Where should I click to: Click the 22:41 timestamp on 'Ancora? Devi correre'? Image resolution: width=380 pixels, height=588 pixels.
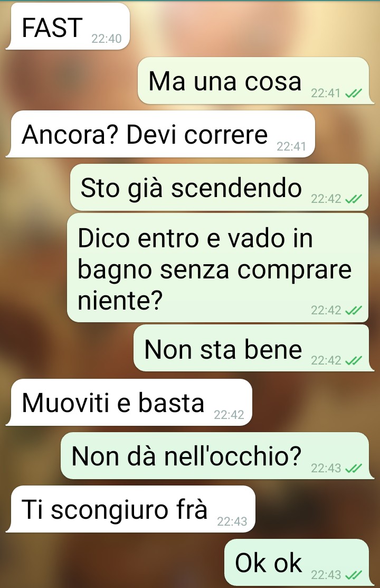(x=291, y=146)
